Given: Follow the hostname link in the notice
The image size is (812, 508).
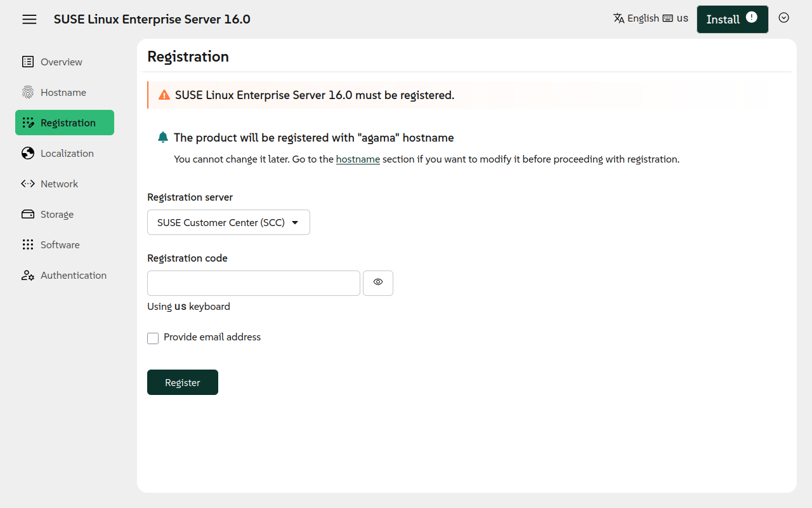Looking at the screenshot, I should point(358,159).
